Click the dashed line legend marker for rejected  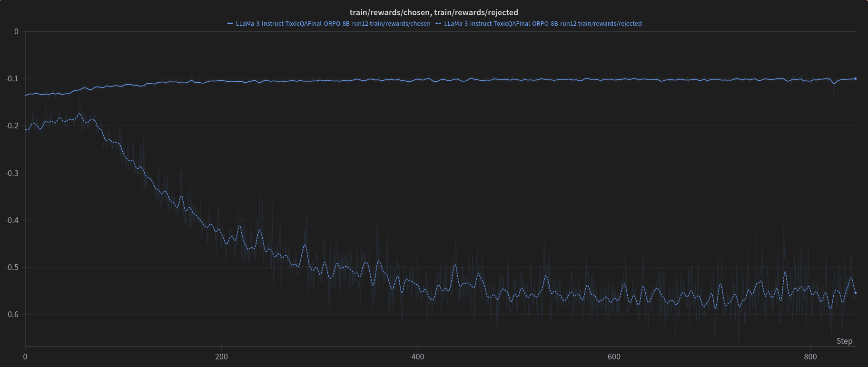[438, 23]
